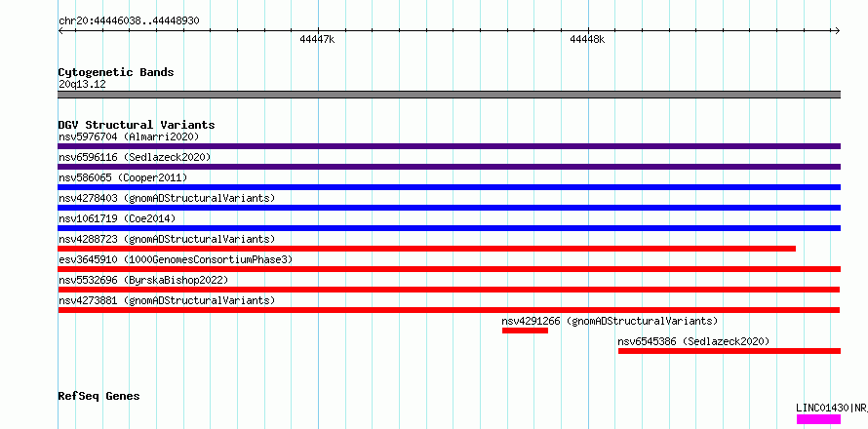Click nsv4291266 (gnomADStructuralVariants) label

[610, 321]
